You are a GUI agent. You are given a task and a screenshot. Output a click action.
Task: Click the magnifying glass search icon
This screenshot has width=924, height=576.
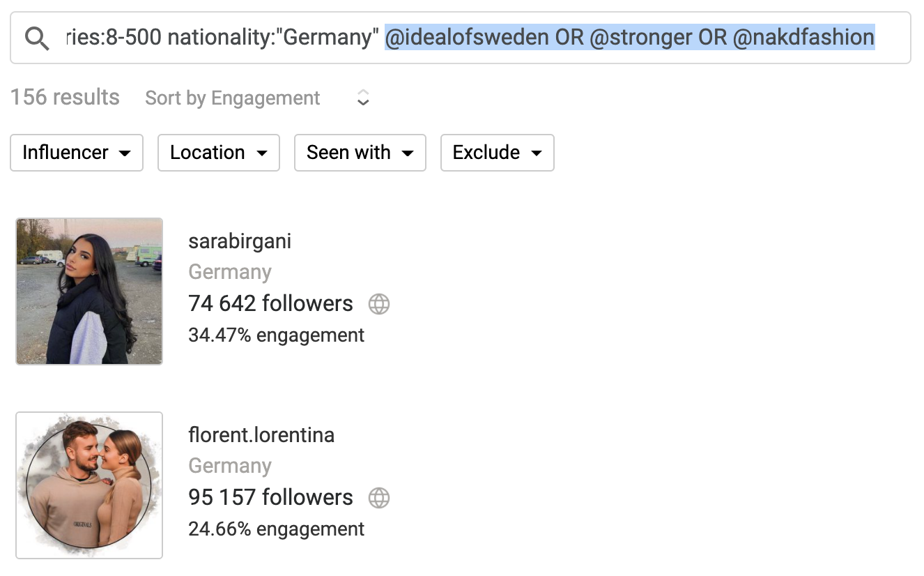tap(36, 39)
